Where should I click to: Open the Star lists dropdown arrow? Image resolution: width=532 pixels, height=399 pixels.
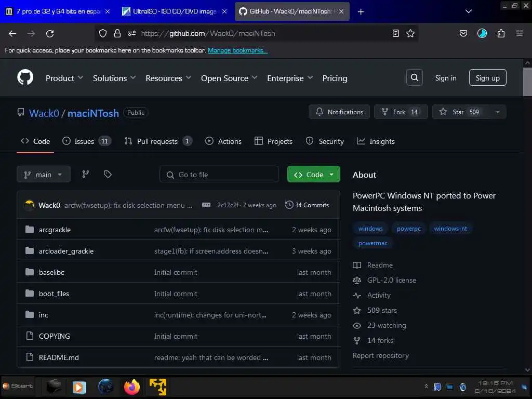pos(497,112)
